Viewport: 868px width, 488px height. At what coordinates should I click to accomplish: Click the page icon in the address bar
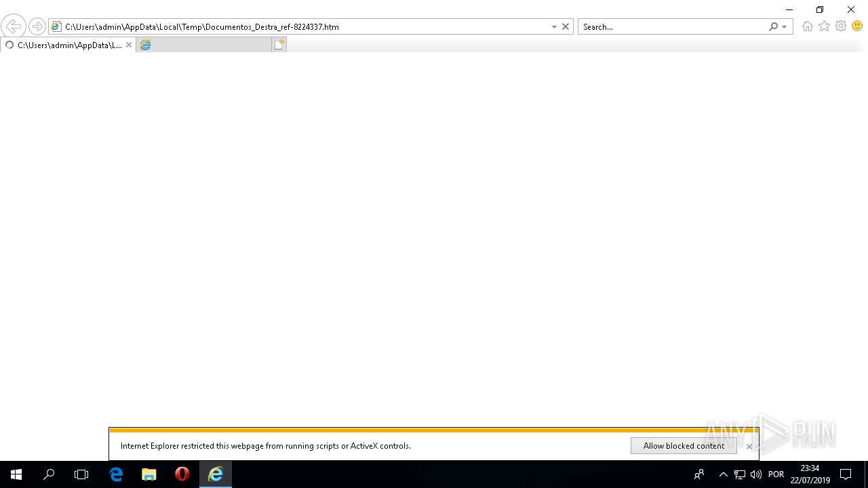(57, 26)
